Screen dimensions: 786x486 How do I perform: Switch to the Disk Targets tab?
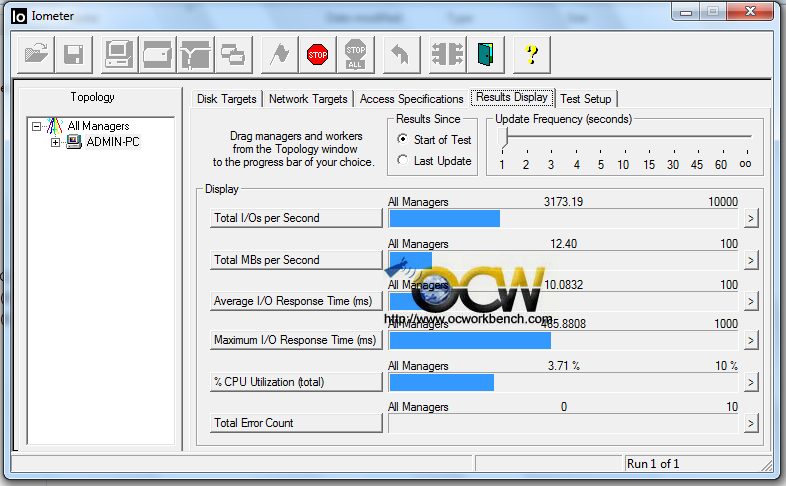tap(227, 99)
